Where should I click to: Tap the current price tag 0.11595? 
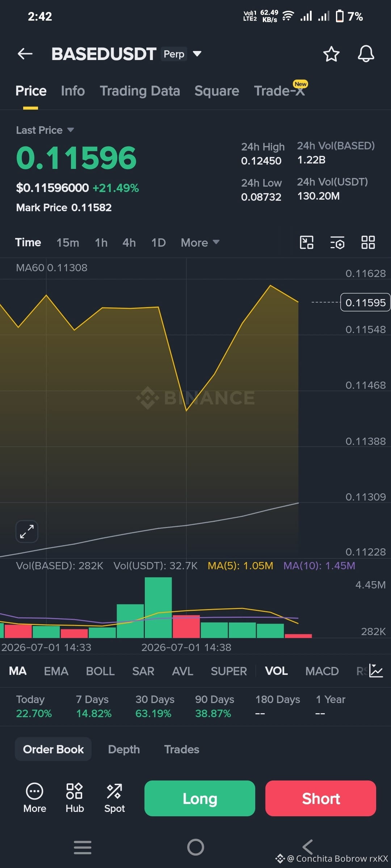pyautogui.click(x=365, y=302)
